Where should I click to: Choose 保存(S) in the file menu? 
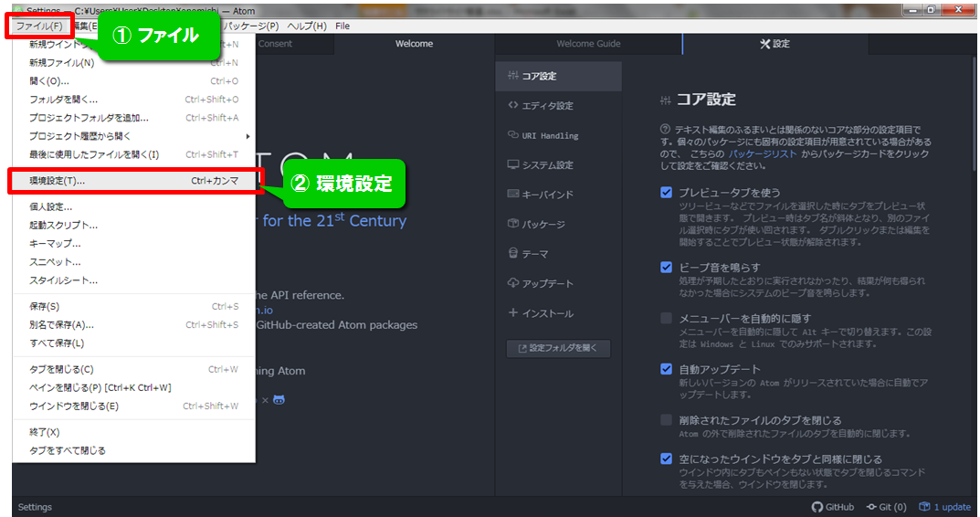[133, 306]
